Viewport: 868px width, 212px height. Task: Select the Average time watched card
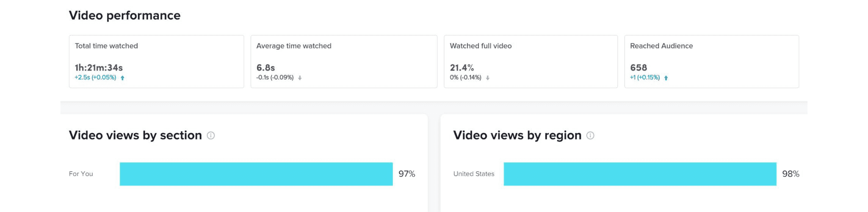tap(344, 61)
